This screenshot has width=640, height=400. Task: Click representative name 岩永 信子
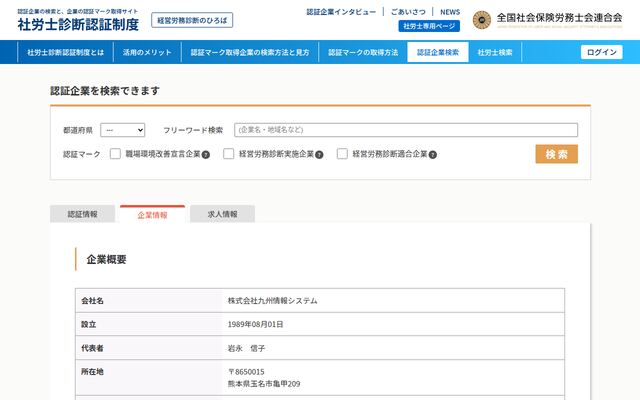coord(247,348)
